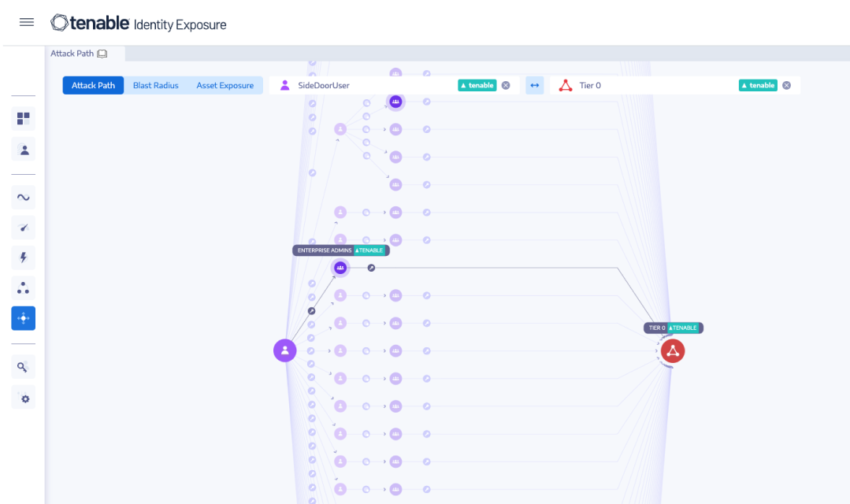Viewport: 850px width, 504px height.
Task: Clear the SideDoorUser source selection
Action: click(506, 86)
